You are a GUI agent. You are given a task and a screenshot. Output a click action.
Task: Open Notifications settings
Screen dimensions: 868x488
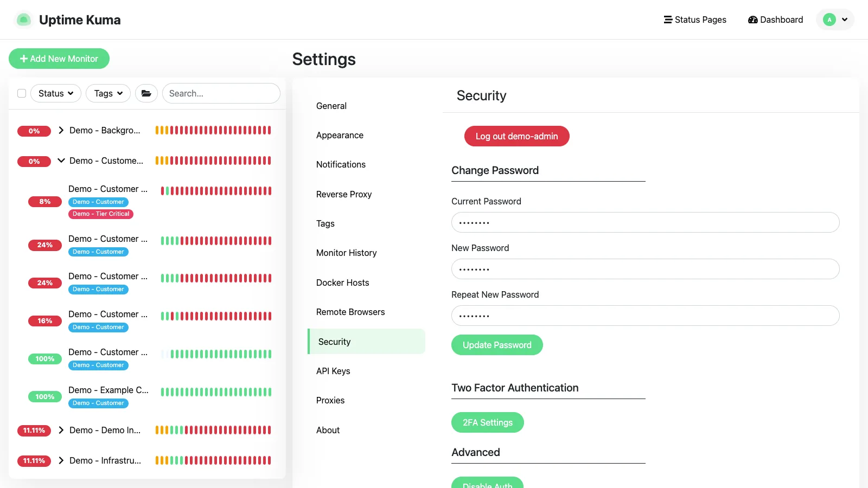(366, 164)
